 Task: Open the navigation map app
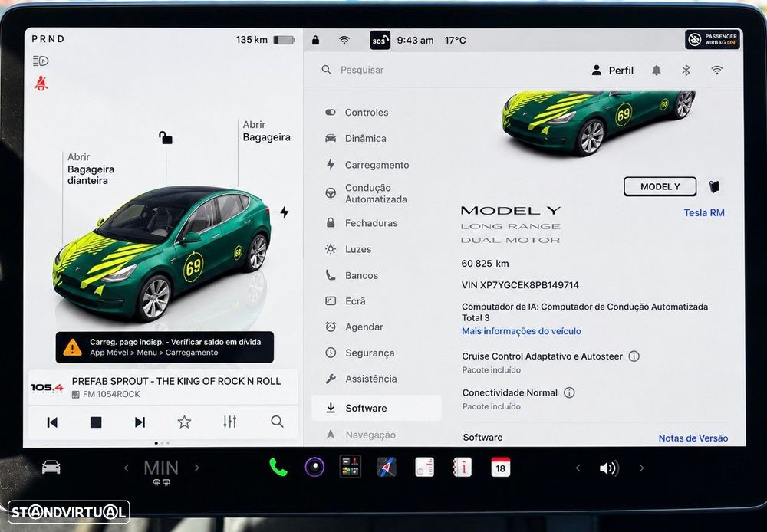coord(387,468)
